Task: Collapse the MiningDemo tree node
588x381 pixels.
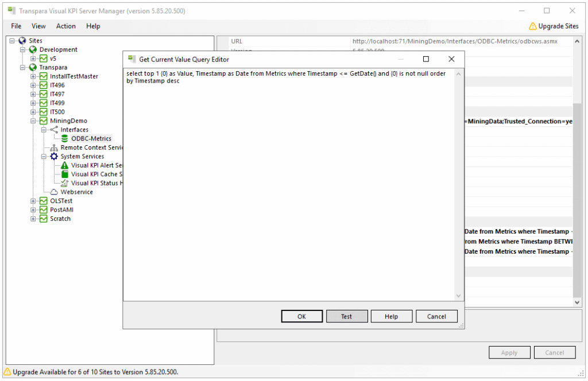Action: (x=33, y=121)
